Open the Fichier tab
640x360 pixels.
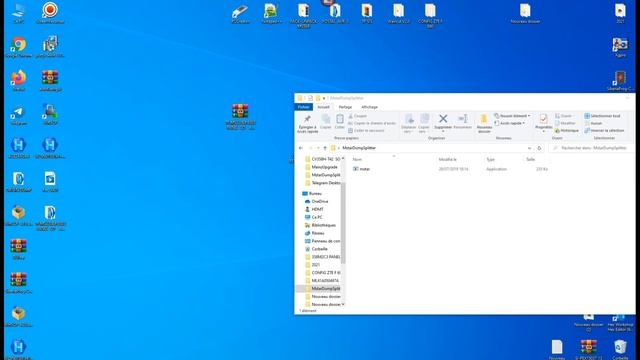point(303,107)
